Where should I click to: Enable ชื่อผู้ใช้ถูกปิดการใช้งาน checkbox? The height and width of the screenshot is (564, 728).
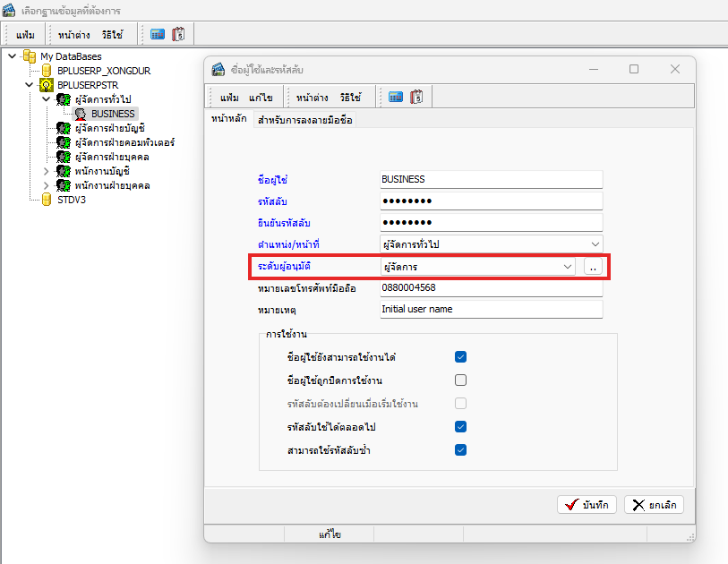[x=460, y=380]
